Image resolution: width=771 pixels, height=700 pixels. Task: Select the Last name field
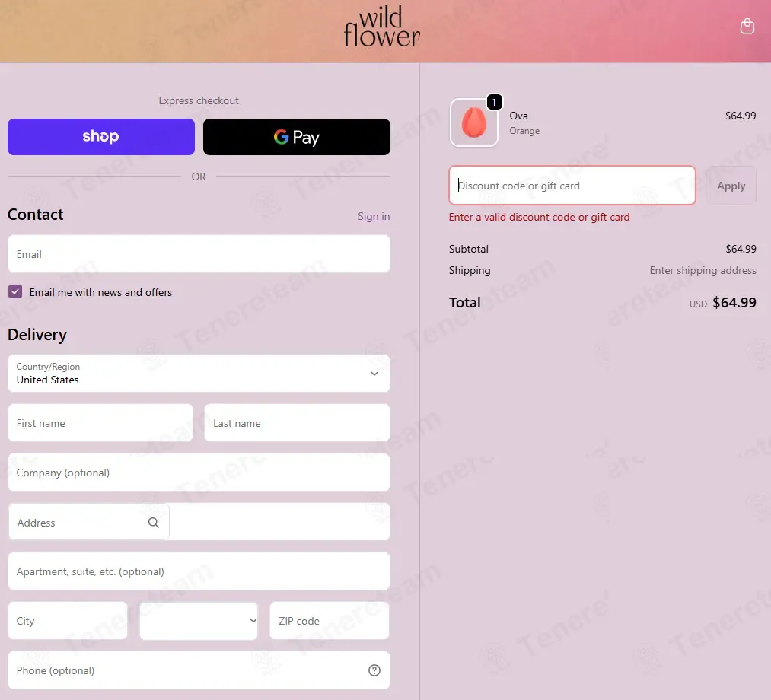[x=297, y=423]
